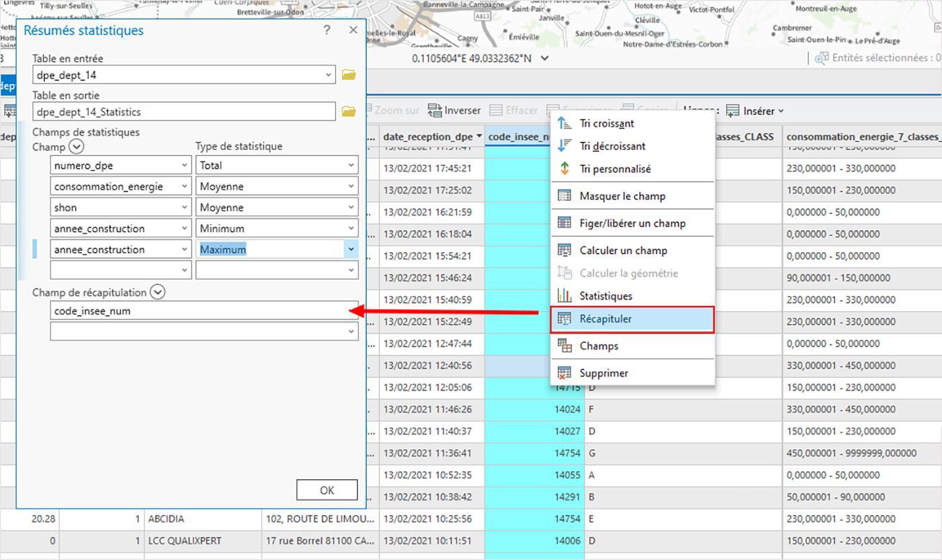This screenshot has height=560, width=942.
Task: Click code cell 14027
Action: click(x=534, y=431)
